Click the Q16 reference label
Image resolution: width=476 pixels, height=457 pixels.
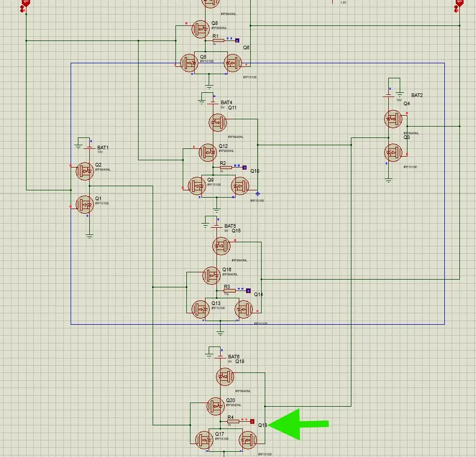pyautogui.click(x=227, y=269)
